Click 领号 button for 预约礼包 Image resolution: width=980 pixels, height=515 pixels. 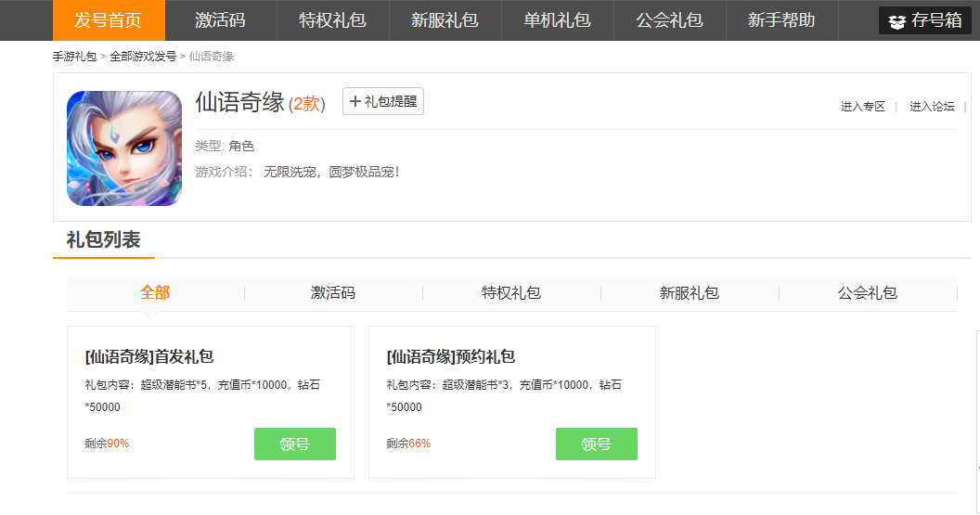597,444
